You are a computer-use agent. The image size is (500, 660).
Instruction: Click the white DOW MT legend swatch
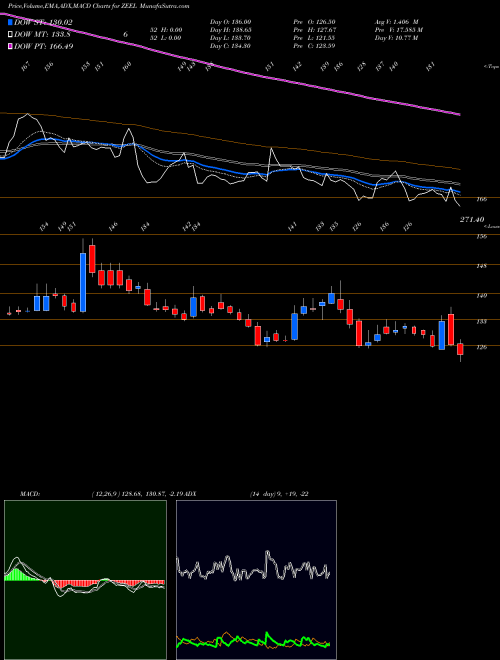11,35
